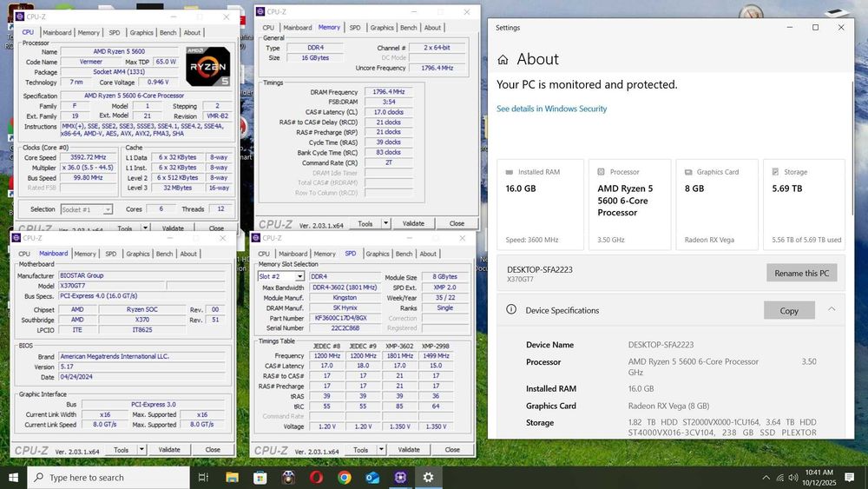Click the Type here to search box
Screen dimensions: 868x489
(108, 478)
